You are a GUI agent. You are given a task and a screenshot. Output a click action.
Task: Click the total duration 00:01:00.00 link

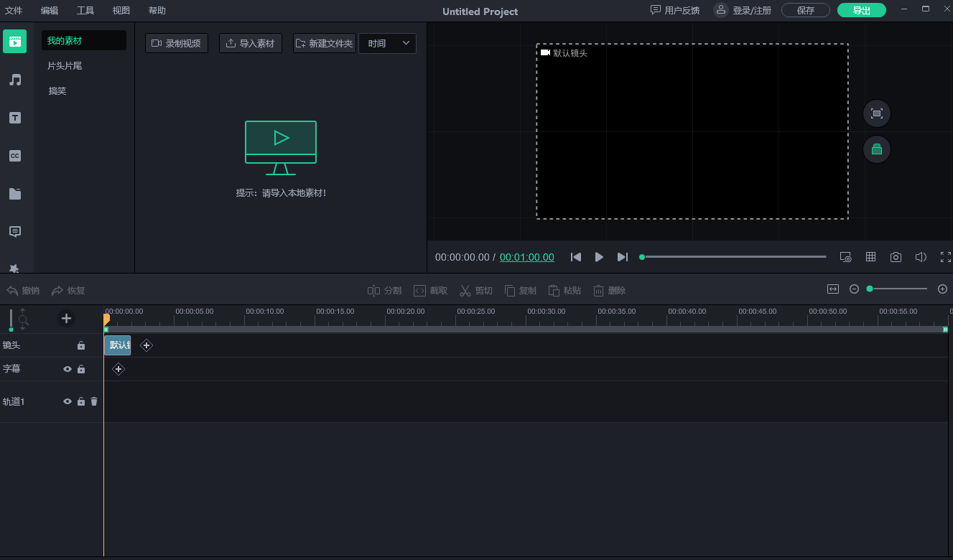click(527, 257)
